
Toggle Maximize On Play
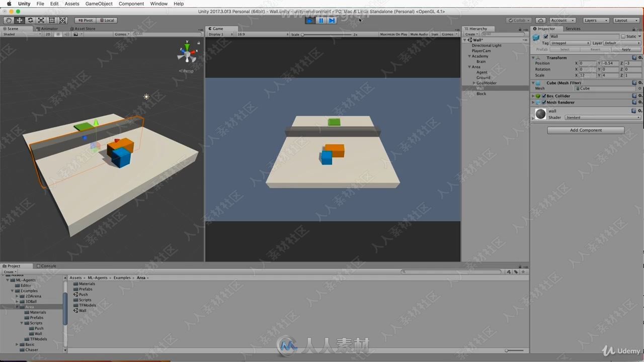pos(393,34)
